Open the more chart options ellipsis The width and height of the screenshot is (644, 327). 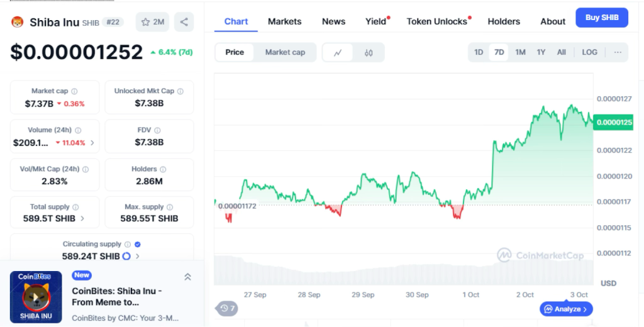coord(618,52)
